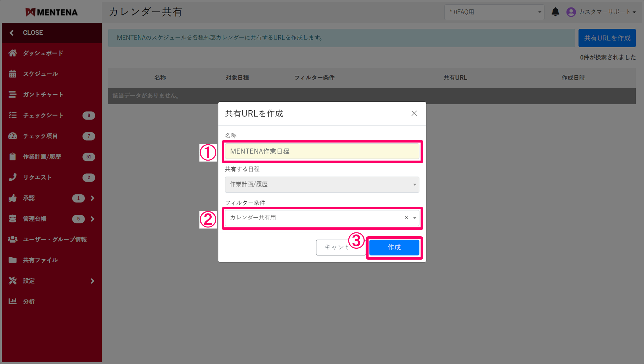Clear the カレンダー共有用 filter selection
This screenshot has width=644, height=364.
click(x=406, y=218)
